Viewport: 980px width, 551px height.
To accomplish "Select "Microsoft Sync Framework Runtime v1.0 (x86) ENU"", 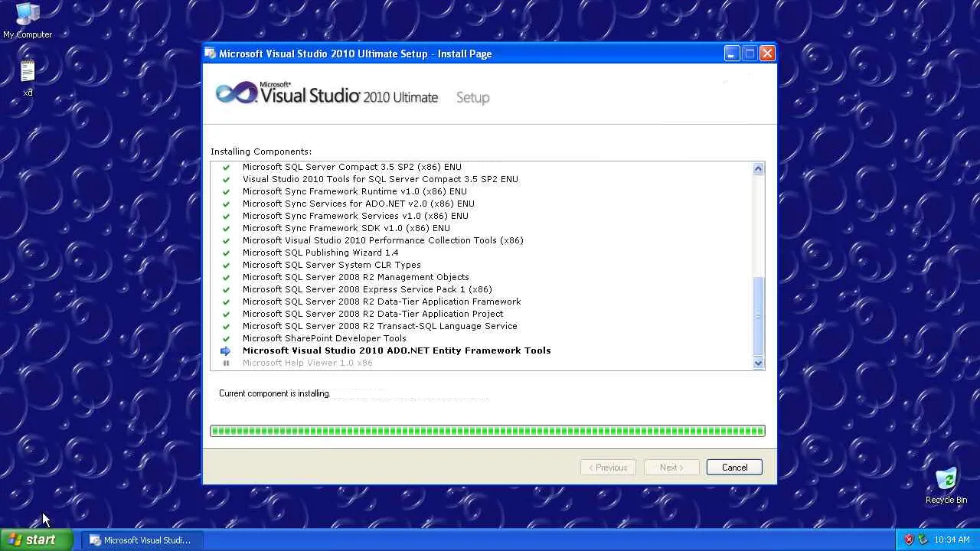I will 354,191.
